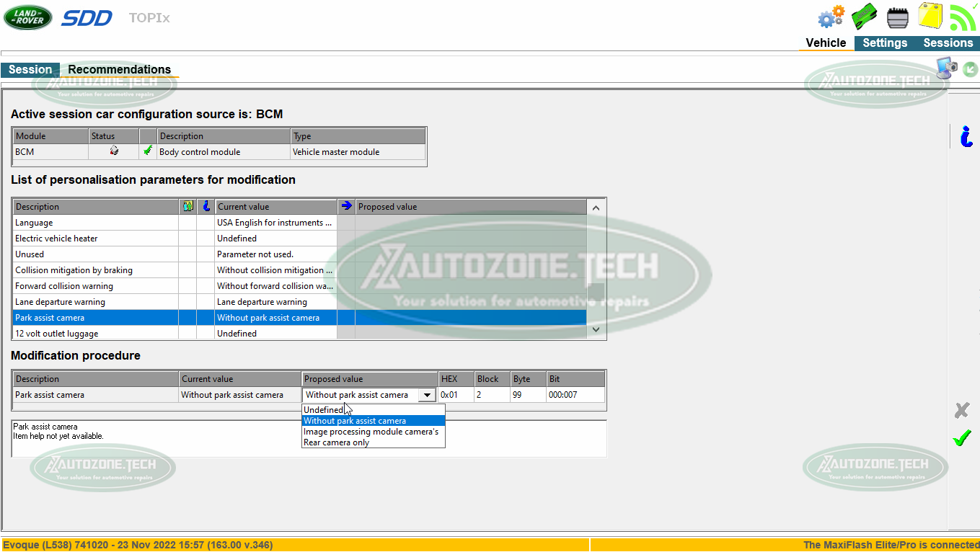
Task: Cancel the modification with the gray X
Action: tap(961, 410)
